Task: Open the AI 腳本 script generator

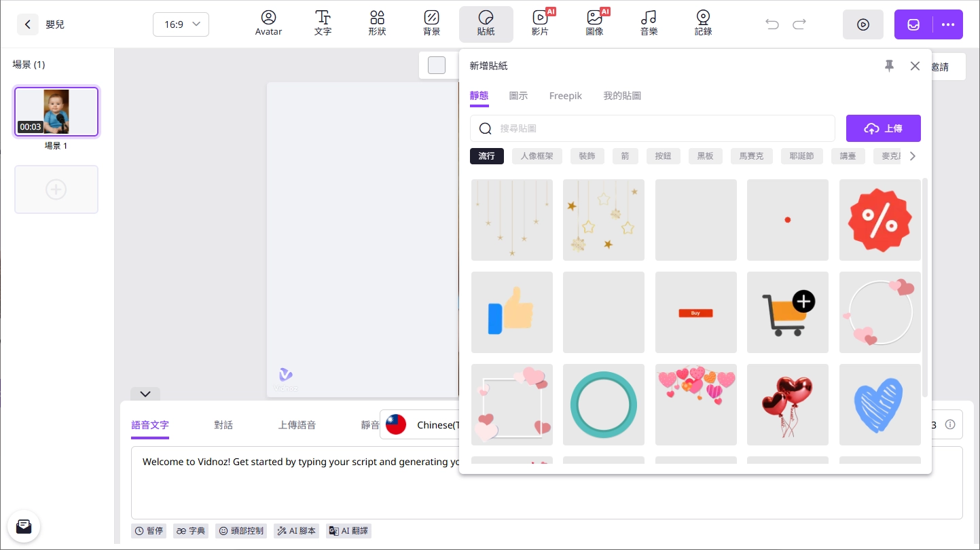Action: 296,531
